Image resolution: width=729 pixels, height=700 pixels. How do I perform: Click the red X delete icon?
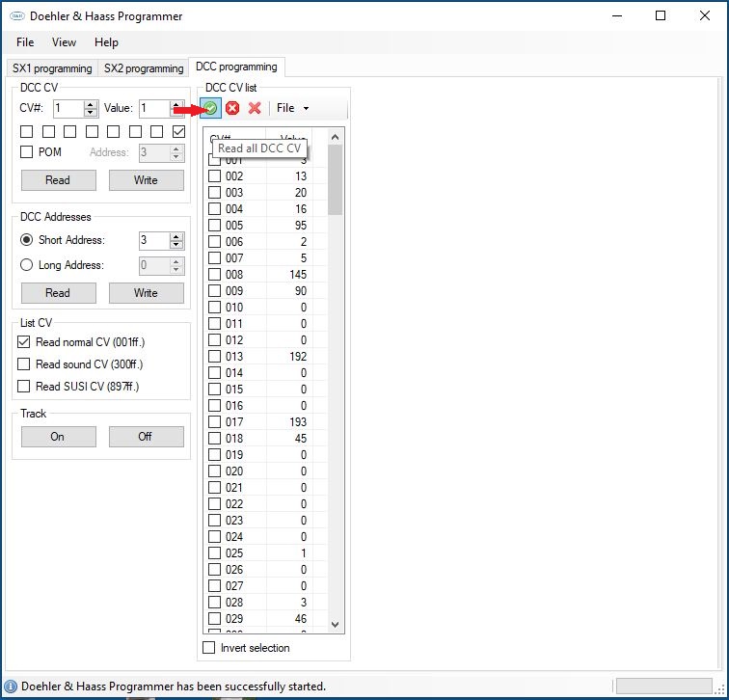(x=255, y=108)
